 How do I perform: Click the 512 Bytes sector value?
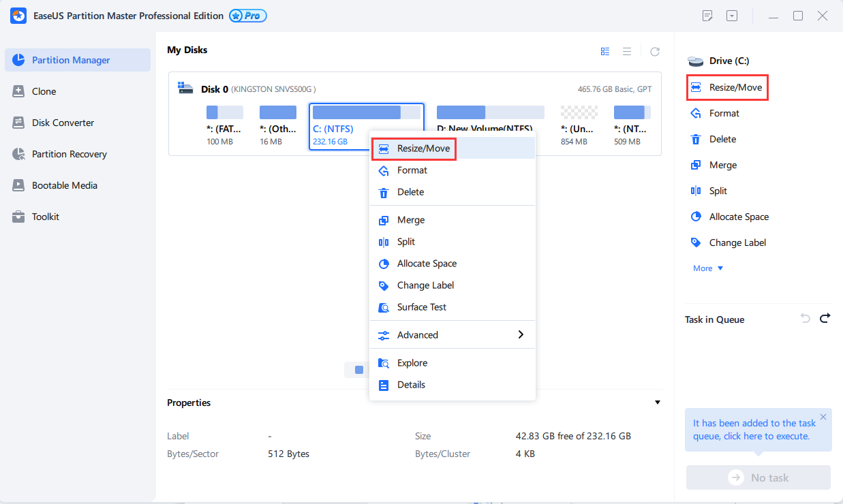click(x=288, y=454)
